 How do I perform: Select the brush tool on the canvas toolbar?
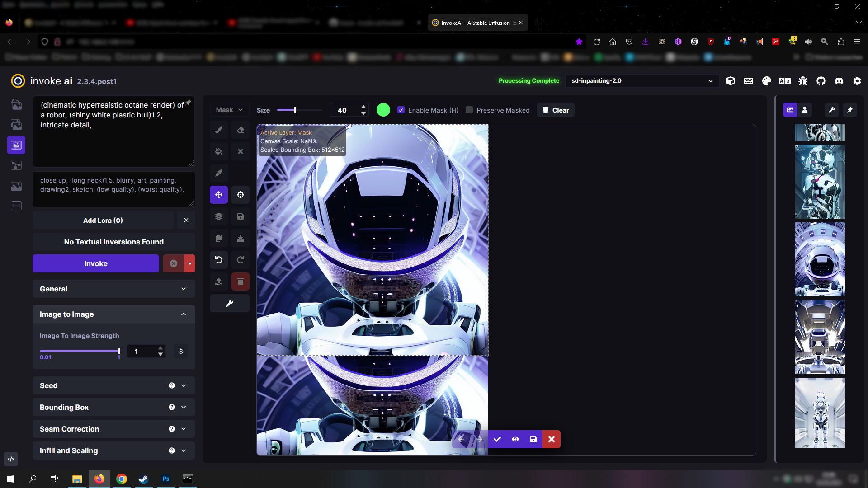click(x=219, y=130)
